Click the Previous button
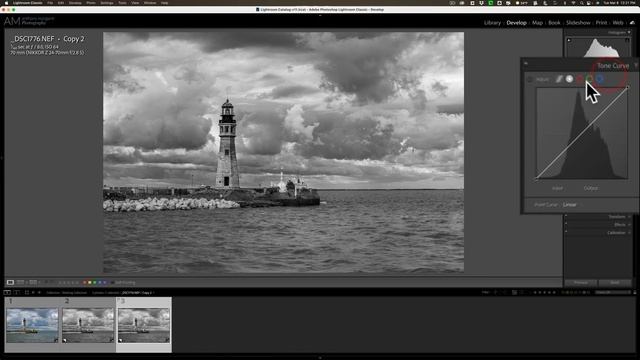 pos(580,282)
